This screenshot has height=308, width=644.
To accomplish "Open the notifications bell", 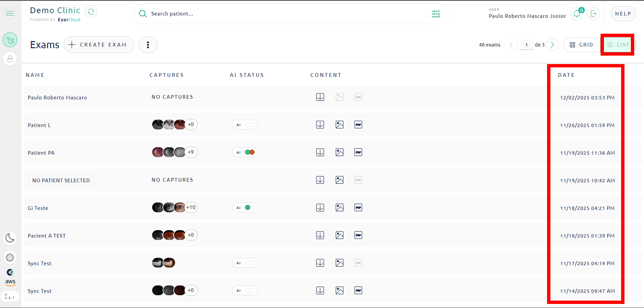I will point(577,14).
